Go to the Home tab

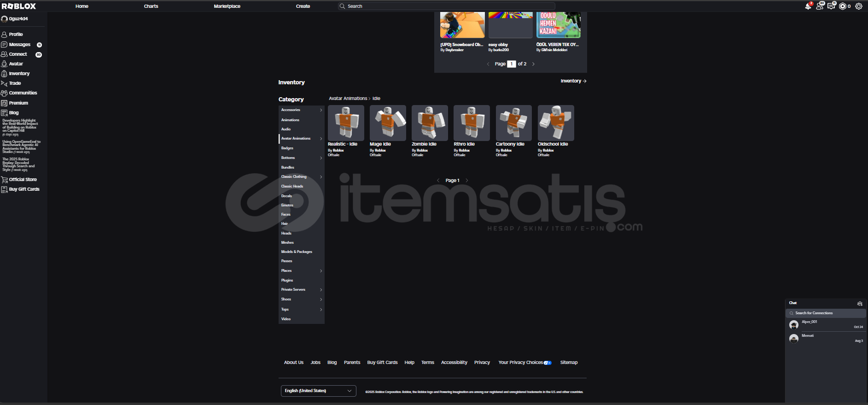click(82, 6)
